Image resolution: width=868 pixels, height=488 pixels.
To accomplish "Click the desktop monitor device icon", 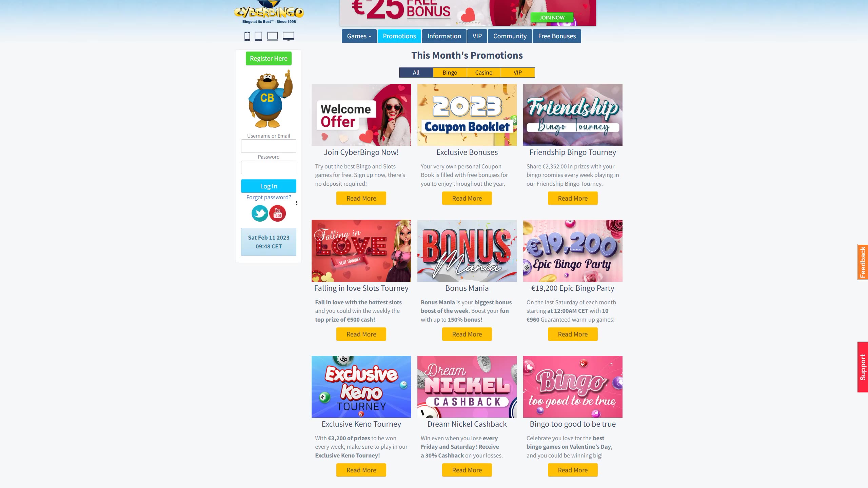I will [289, 36].
